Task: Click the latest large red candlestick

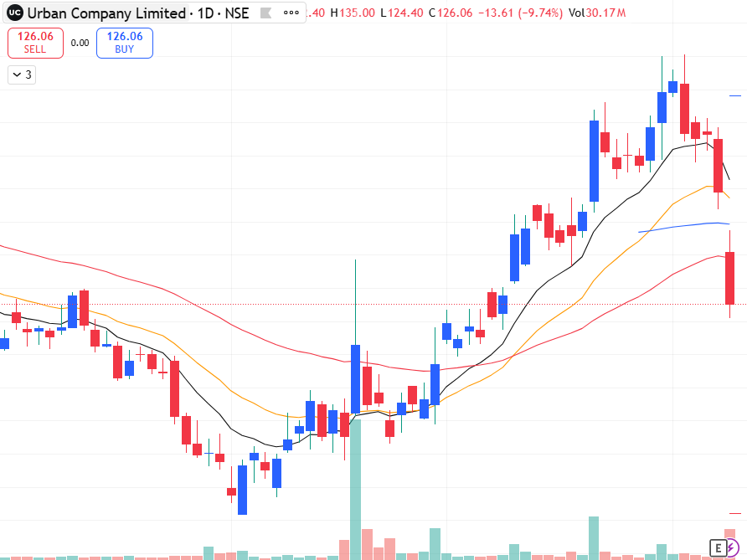Action: tap(730, 278)
